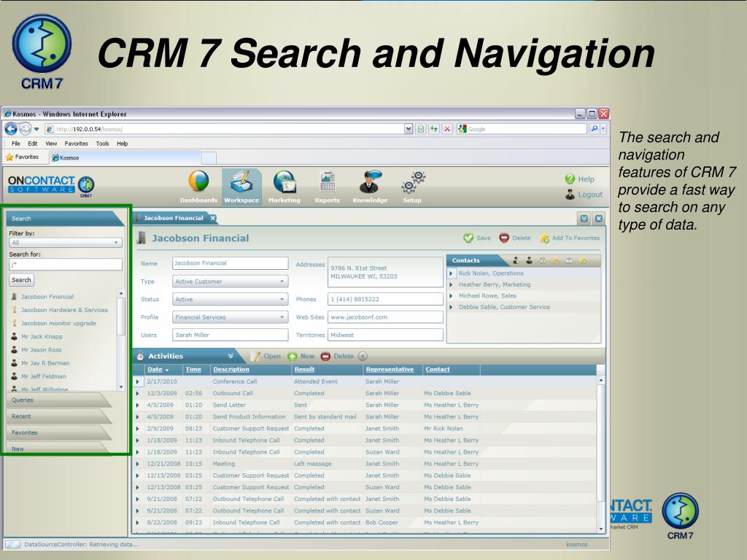Image resolution: width=747 pixels, height=560 pixels.
Task: Expand the 12/3/2009 Outbound Call row
Action: (x=138, y=393)
